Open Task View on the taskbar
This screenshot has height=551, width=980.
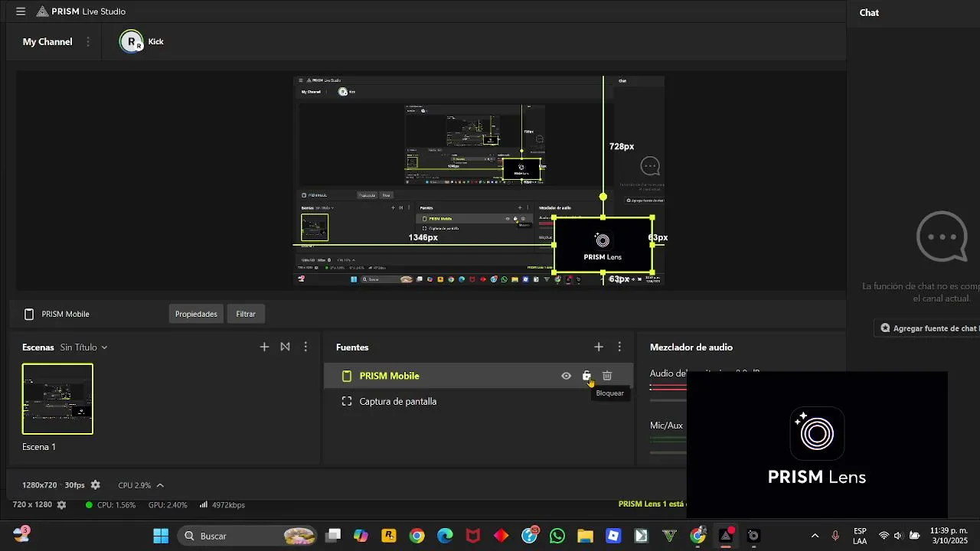tap(333, 536)
